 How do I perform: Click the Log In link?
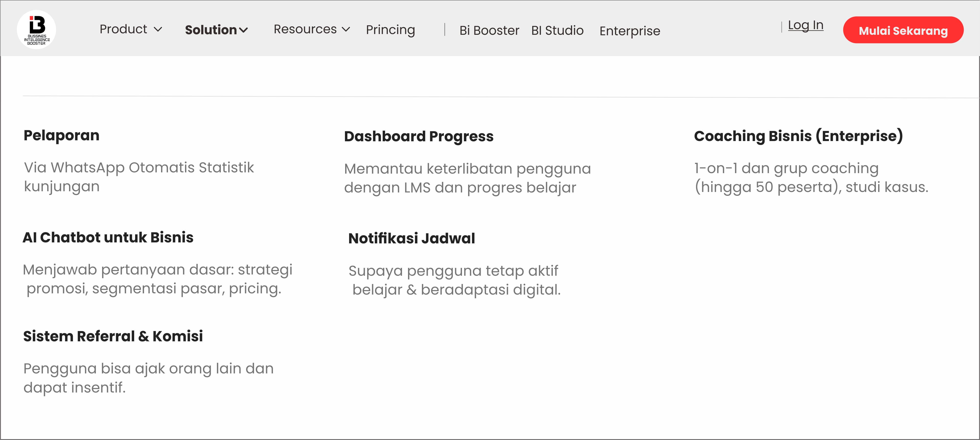805,25
